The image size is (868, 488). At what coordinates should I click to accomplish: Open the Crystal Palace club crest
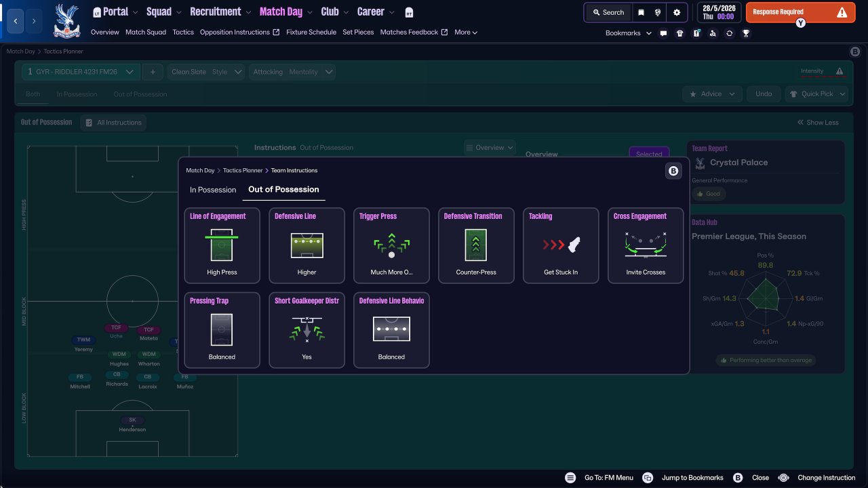click(66, 20)
